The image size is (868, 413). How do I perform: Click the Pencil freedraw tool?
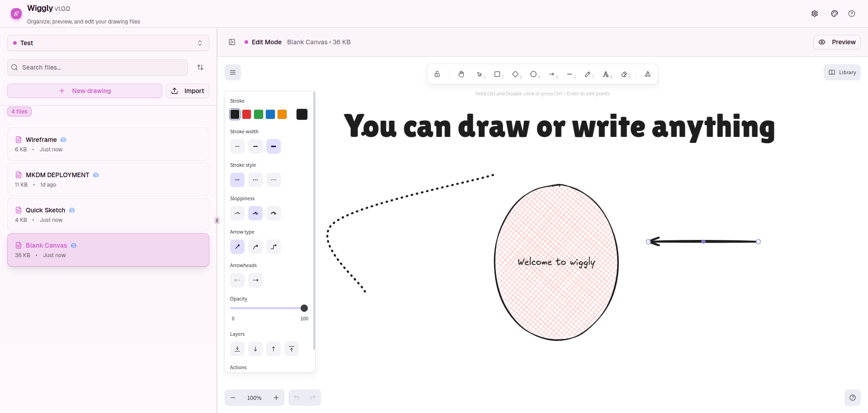coord(588,75)
